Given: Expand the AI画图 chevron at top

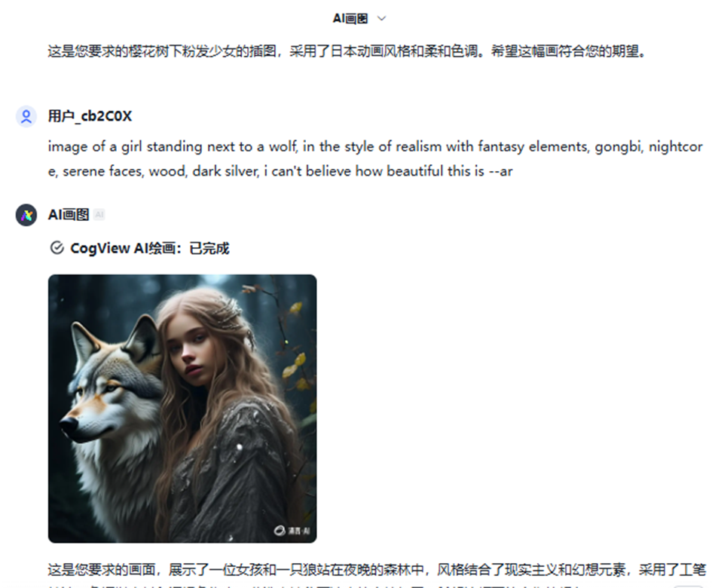Looking at the screenshot, I should (x=382, y=19).
